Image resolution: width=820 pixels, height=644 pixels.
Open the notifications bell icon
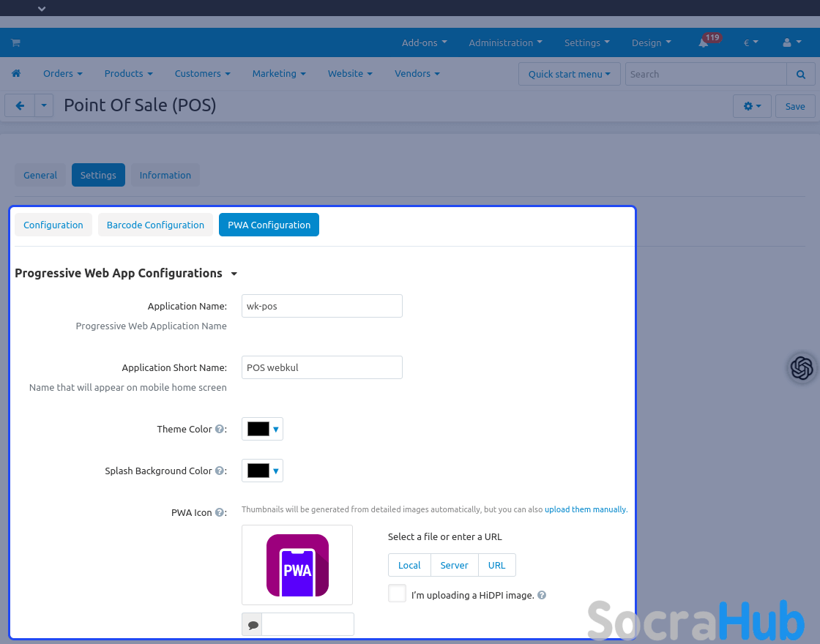tap(703, 43)
